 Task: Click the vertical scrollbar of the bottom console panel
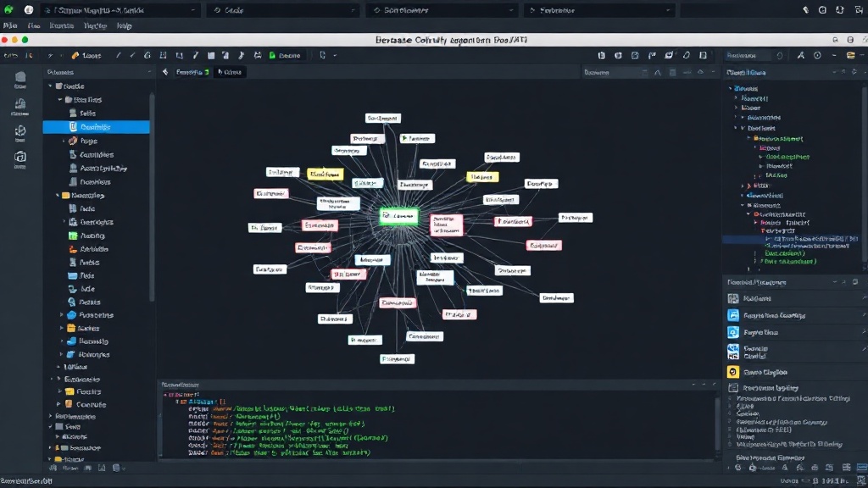[x=718, y=424]
